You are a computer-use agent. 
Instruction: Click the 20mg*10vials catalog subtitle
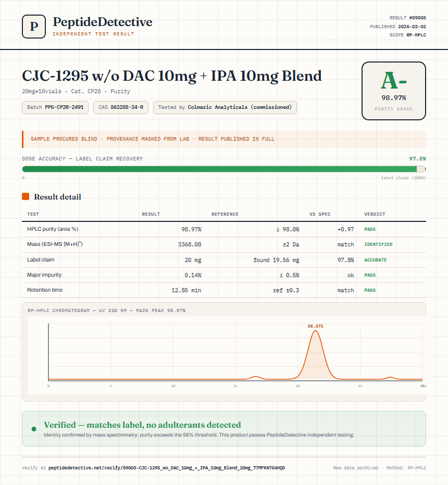click(x=76, y=91)
